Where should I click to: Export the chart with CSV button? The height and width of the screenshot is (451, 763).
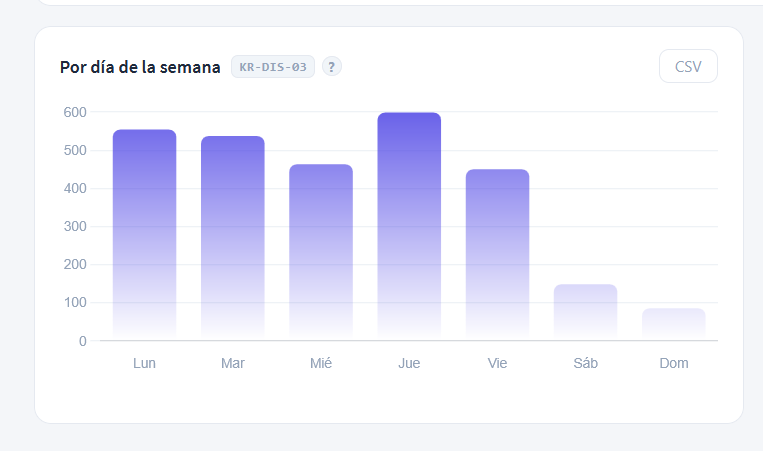pos(688,66)
